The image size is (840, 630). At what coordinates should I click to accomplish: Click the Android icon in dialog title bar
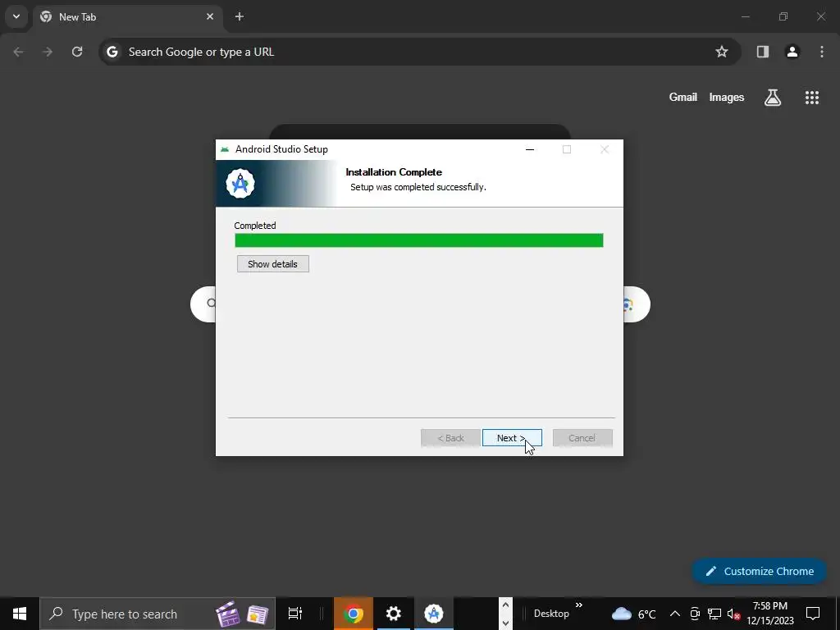(x=225, y=149)
